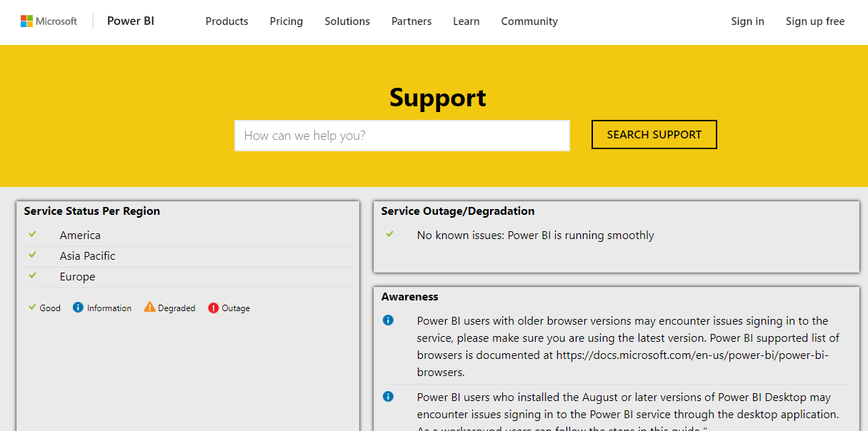Open the Partners menu
Screen dimensions: 868x431
[x=411, y=21]
